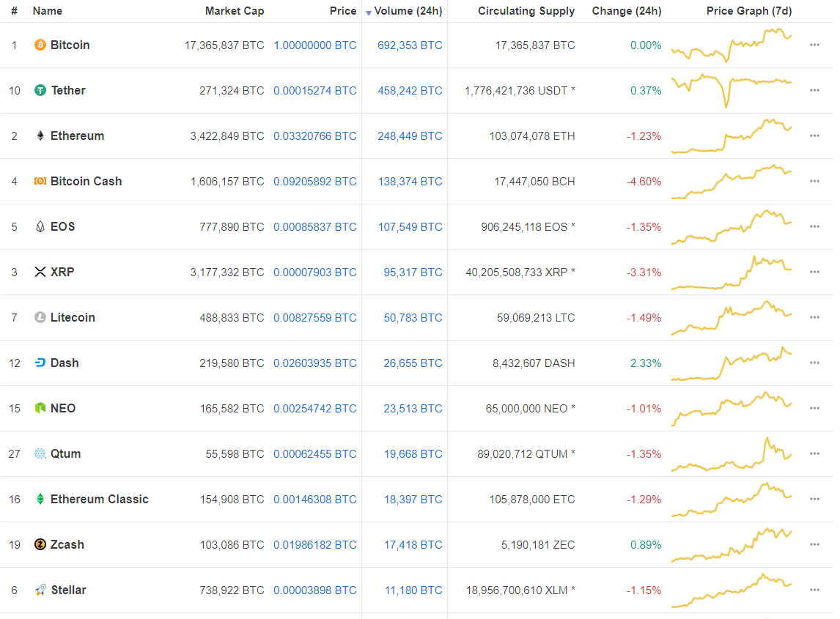
Task: Click the Bitcoin Cash logo icon
Action: point(40,182)
